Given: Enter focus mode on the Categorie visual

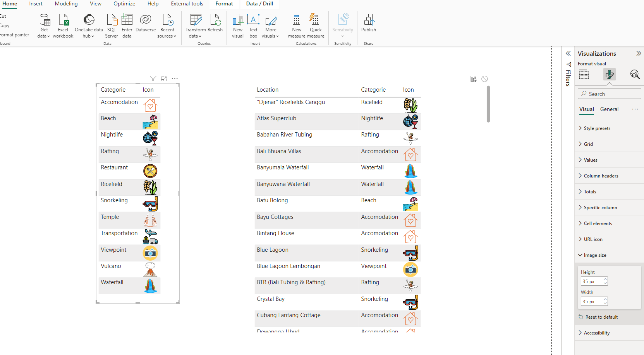Looking at the screenshot, I should click(x=164, y=79).
